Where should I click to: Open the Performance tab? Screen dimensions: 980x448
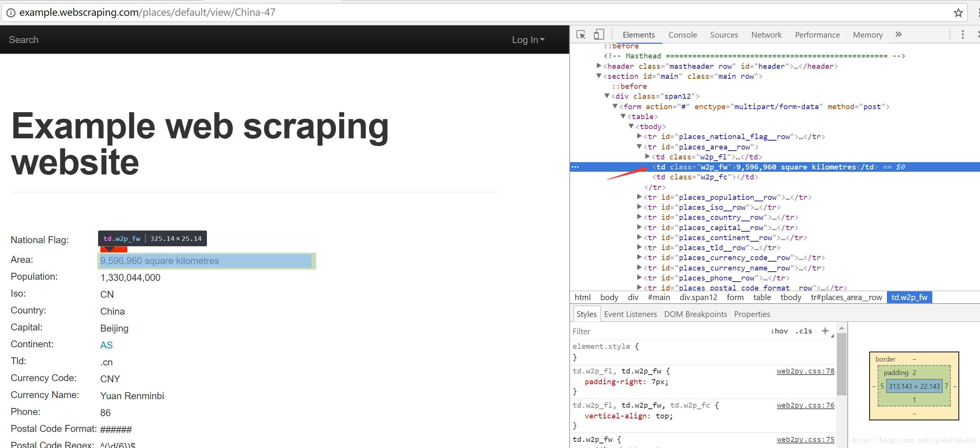[817, 35]
